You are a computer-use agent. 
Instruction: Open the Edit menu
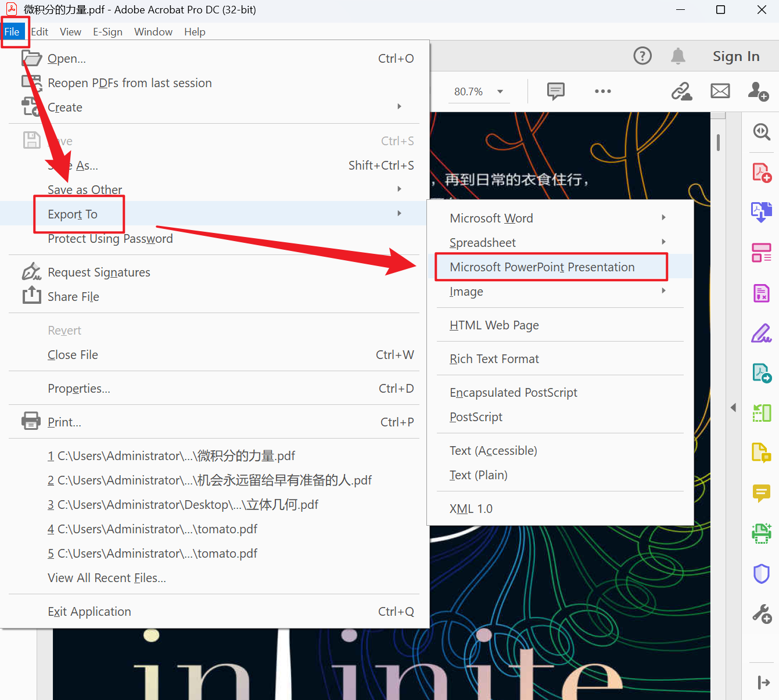(x=40, y=32)
